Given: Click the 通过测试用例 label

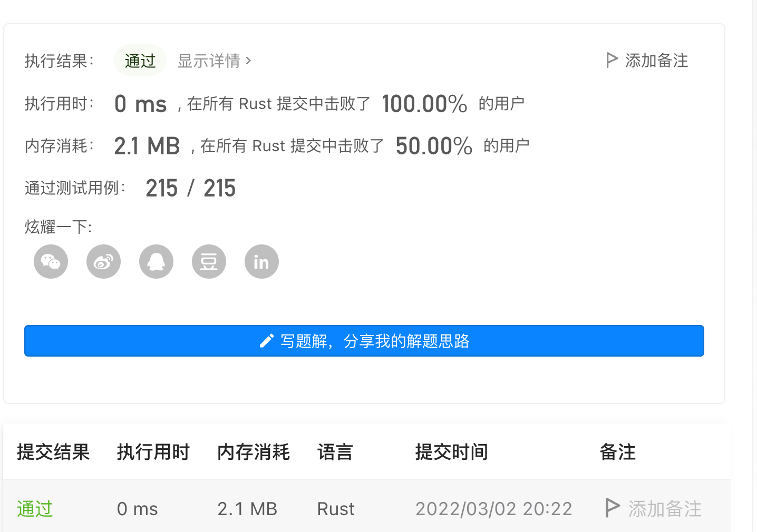Looking at the screenshot, I should [x=75, y=188].
